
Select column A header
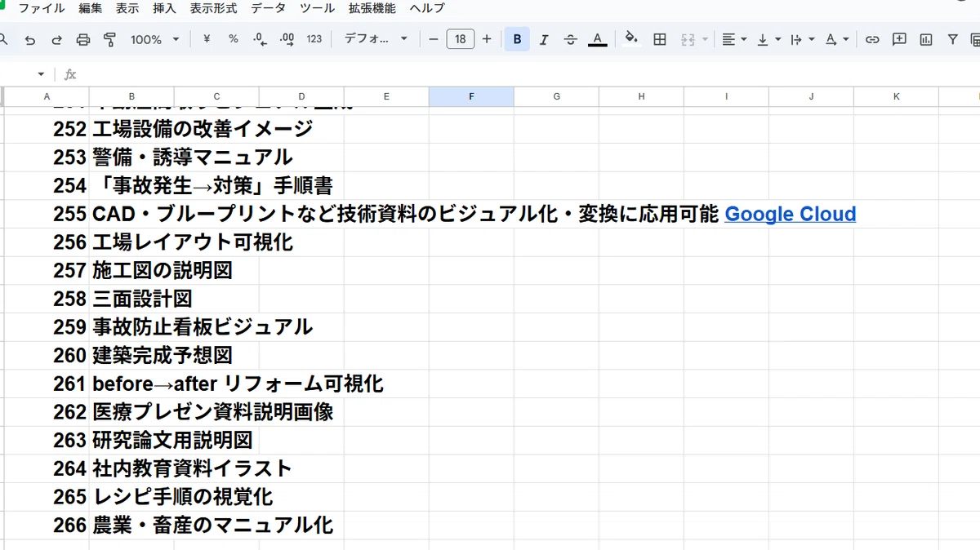coord(47,96)
